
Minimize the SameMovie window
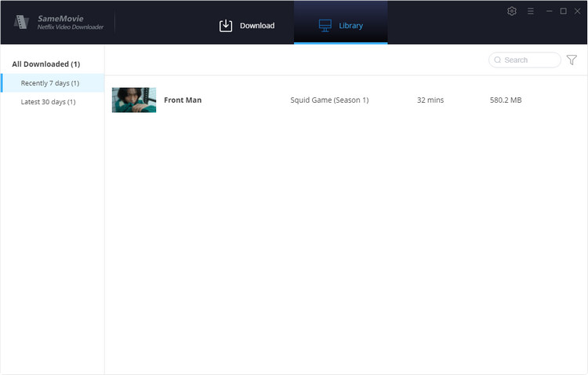click(549, 11)
